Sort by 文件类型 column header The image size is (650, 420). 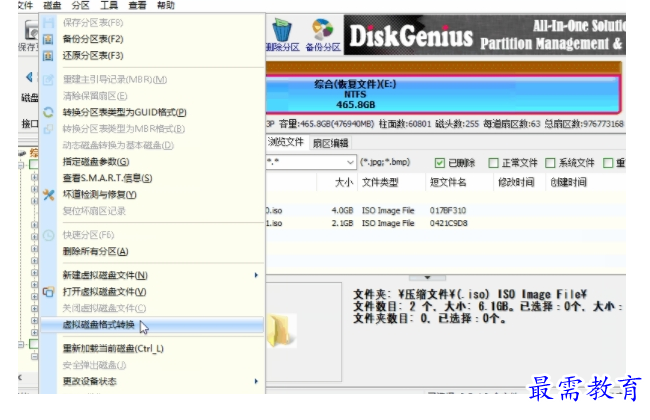tap(380, 182)
